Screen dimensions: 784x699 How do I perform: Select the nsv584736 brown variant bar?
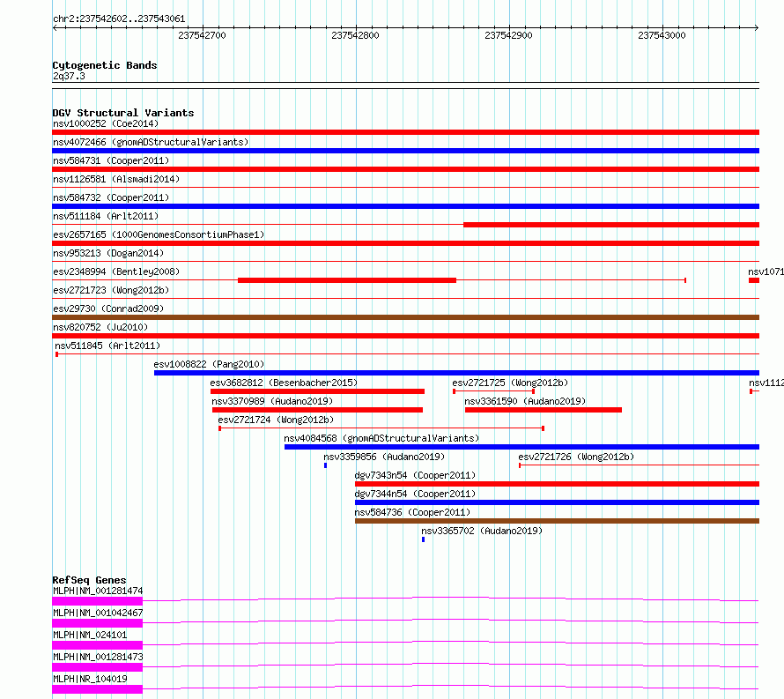(557, 521)
